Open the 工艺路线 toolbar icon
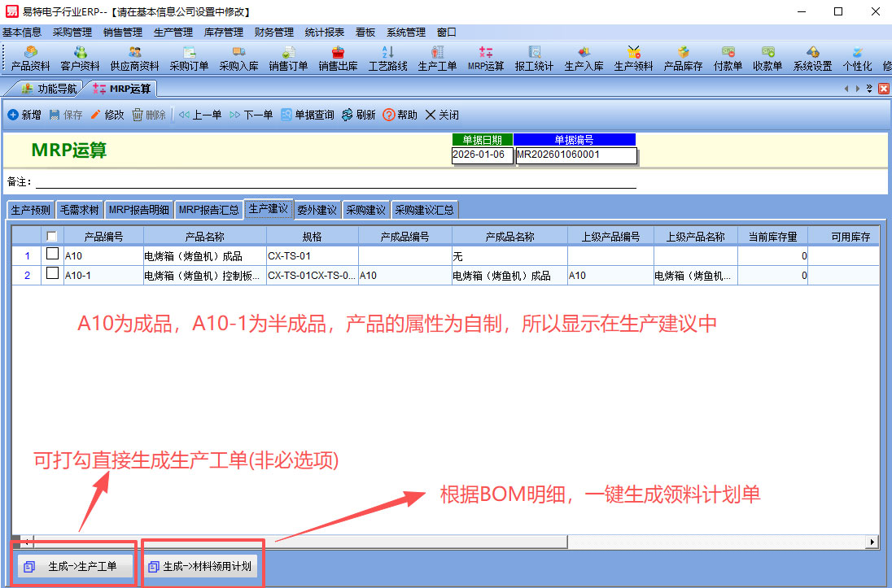This screenshot has height=588, width=892. (x=387, y=59)
